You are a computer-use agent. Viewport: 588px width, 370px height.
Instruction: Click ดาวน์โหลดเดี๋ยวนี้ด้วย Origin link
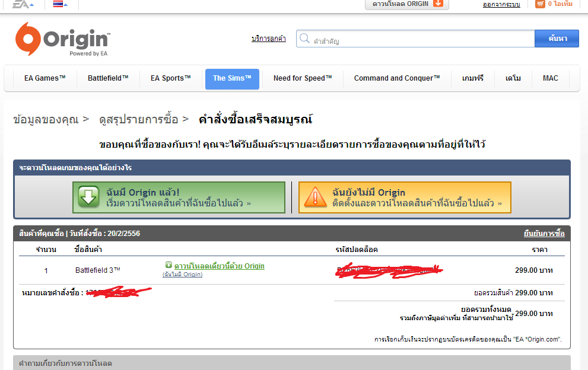(x=220, y=266)
